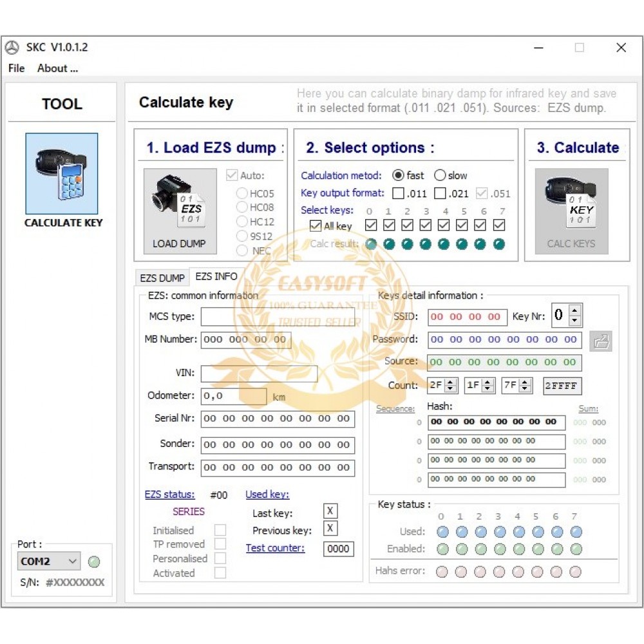
Task: Click Used status light for key 0
Action: click(x=443, y=532)
